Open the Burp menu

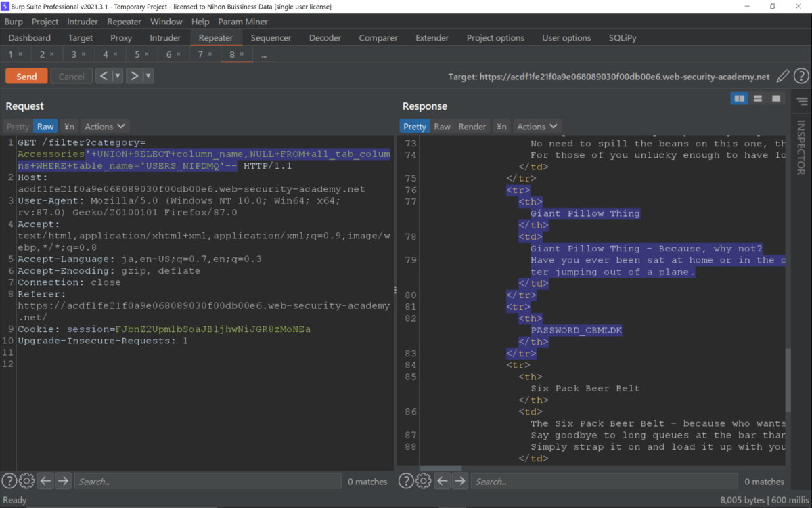tap(14, 22)
